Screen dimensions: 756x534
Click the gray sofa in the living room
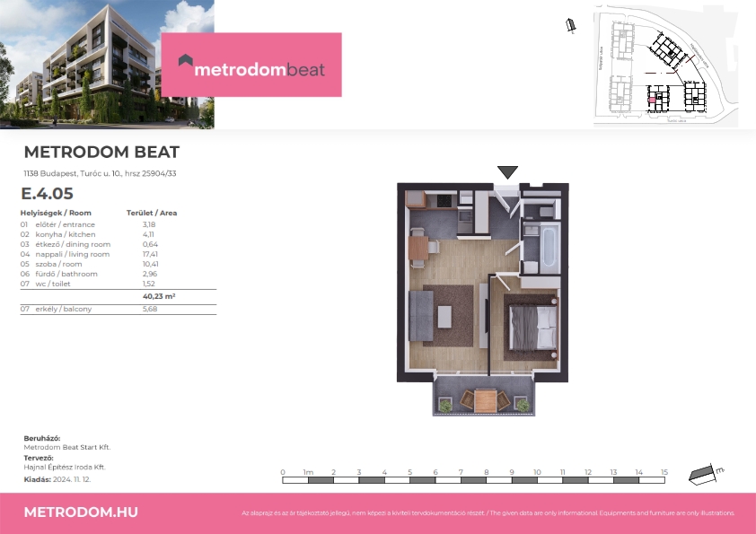[421, 316]
